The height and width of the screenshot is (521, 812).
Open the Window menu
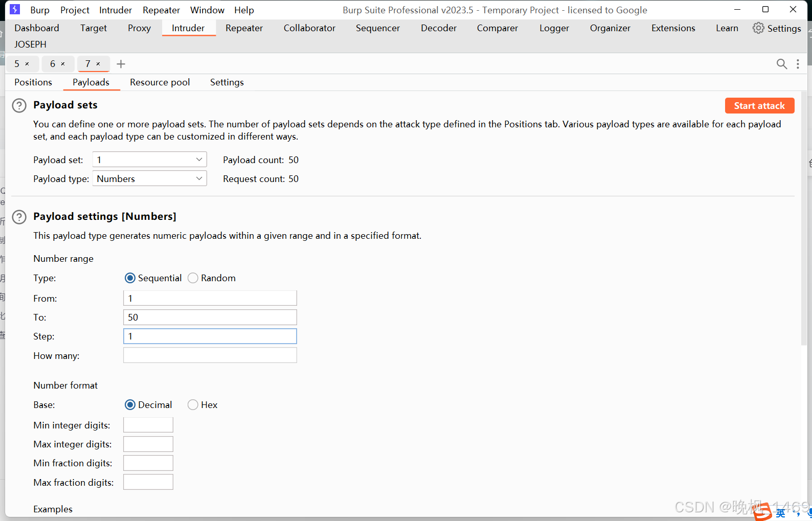point(207,10)
